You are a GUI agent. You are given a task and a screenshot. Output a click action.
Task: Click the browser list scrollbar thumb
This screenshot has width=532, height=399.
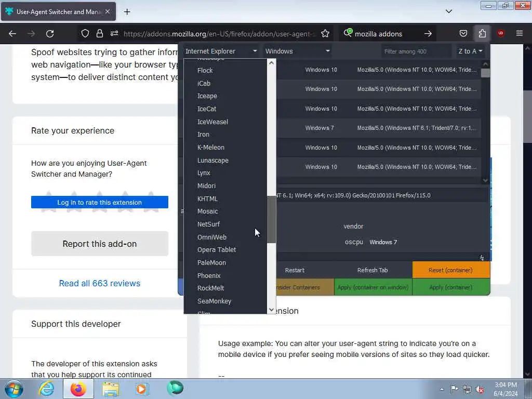pyautogui.click(x=271, y=220)
